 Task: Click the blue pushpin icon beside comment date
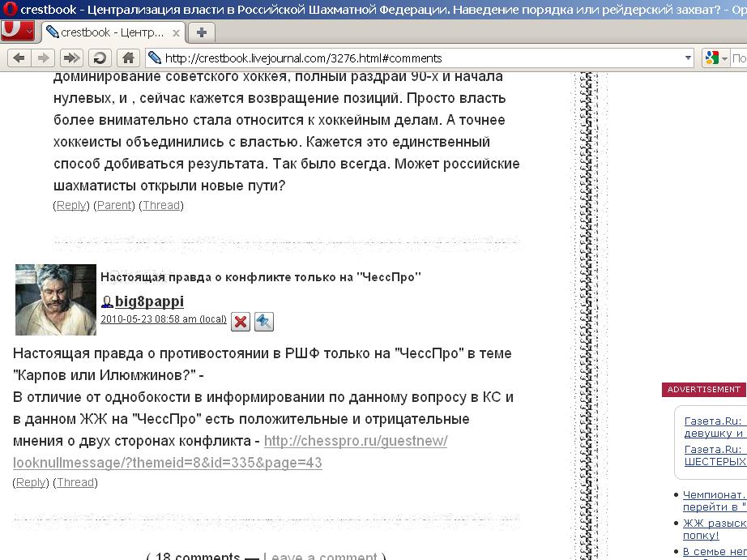coord(264,322)
